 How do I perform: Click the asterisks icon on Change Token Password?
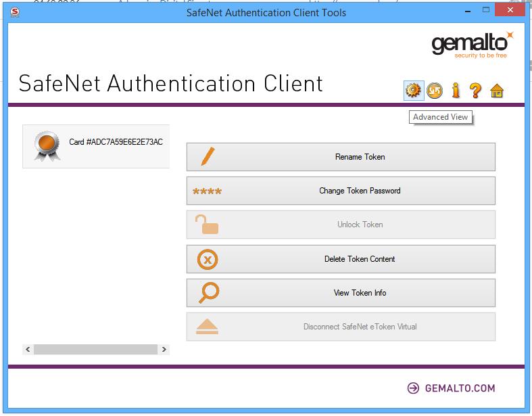click(x=207, y=191)
